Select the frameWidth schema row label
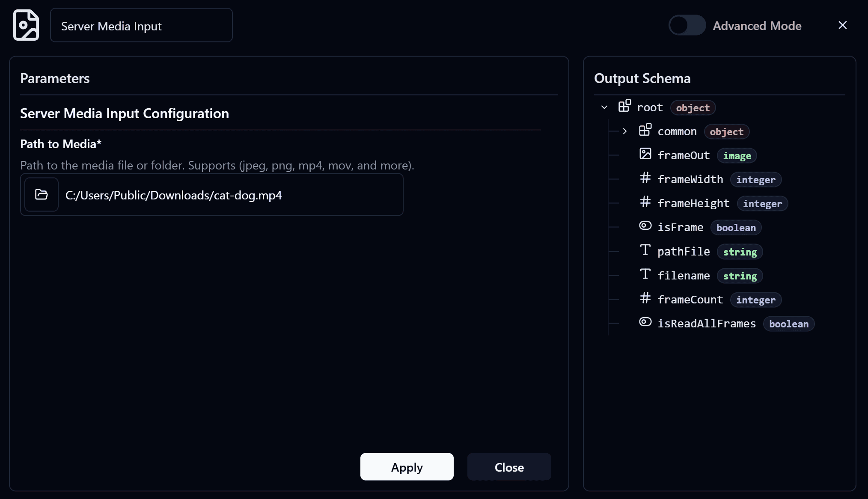The image size is (868, 499). pos(690,179)
